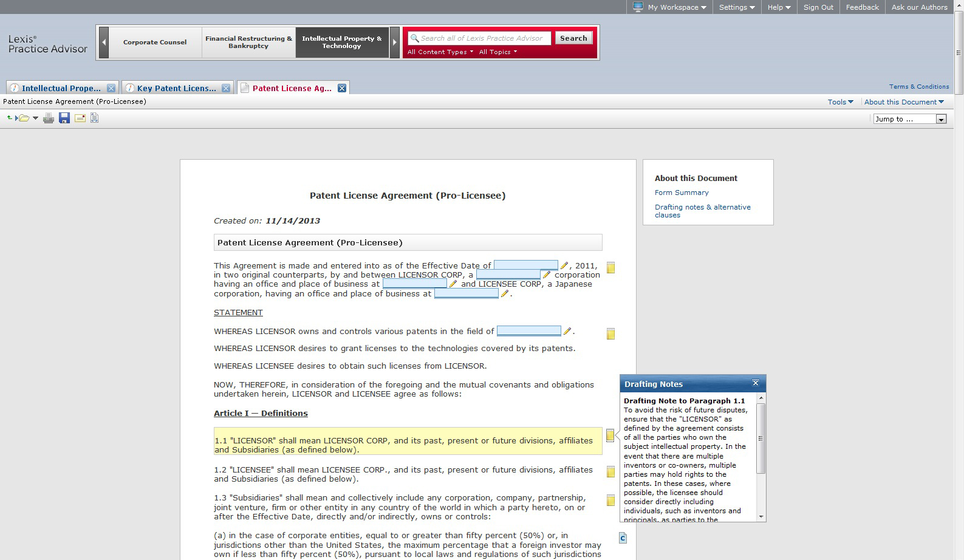Click the My Workspace monitor icon
964x560 pixels.
pos(638,7)
